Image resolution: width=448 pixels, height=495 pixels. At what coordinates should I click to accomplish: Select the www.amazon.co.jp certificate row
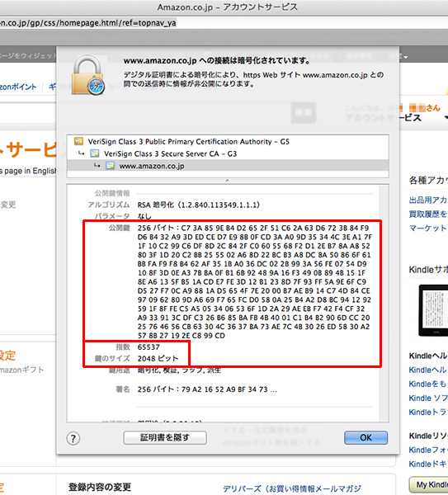(228, 166)
